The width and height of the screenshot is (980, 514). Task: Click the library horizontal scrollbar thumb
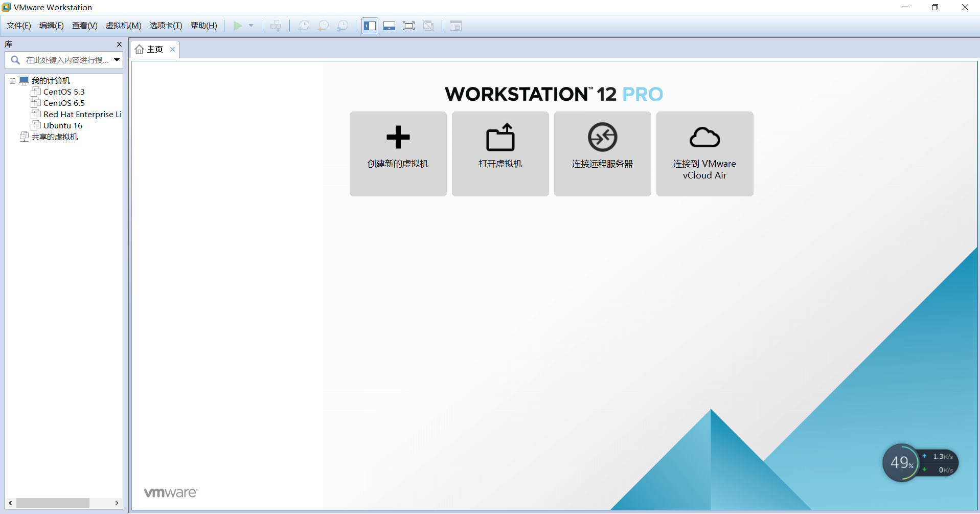click(53, 503)
